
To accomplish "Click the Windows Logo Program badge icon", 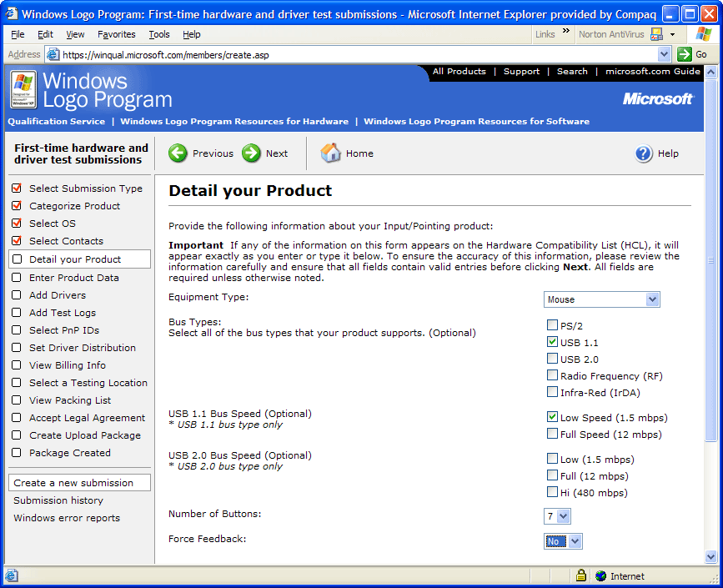I will click(x=23, y=90).
